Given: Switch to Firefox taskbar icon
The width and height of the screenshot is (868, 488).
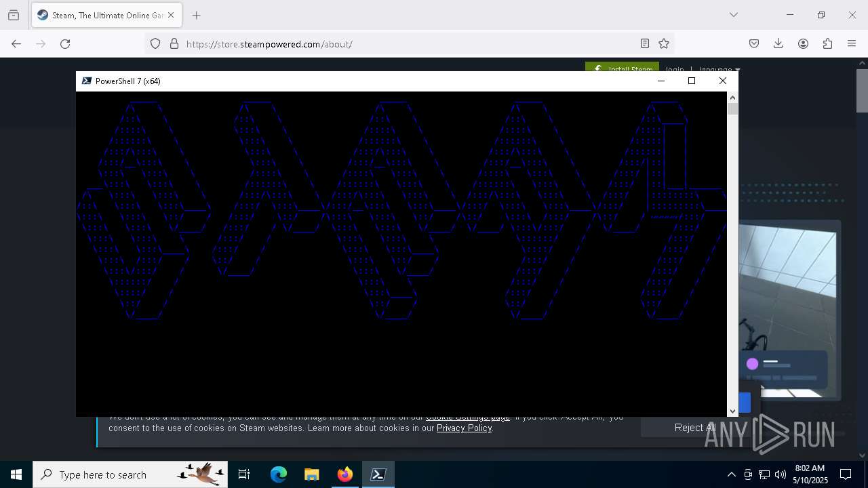Looking at the screenshot, I should coord(344,474).
